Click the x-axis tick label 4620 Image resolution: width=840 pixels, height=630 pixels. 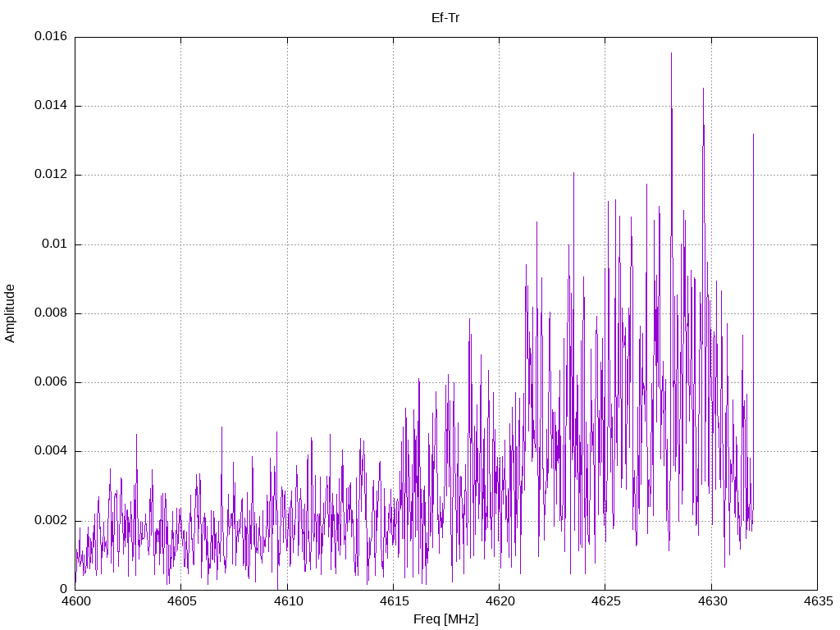500,601
